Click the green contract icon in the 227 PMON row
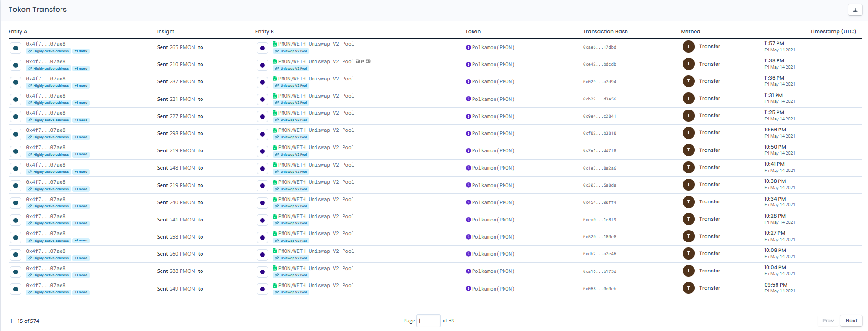Image resolution: width=868 pixels, height=331 pixels. [275, 113]
